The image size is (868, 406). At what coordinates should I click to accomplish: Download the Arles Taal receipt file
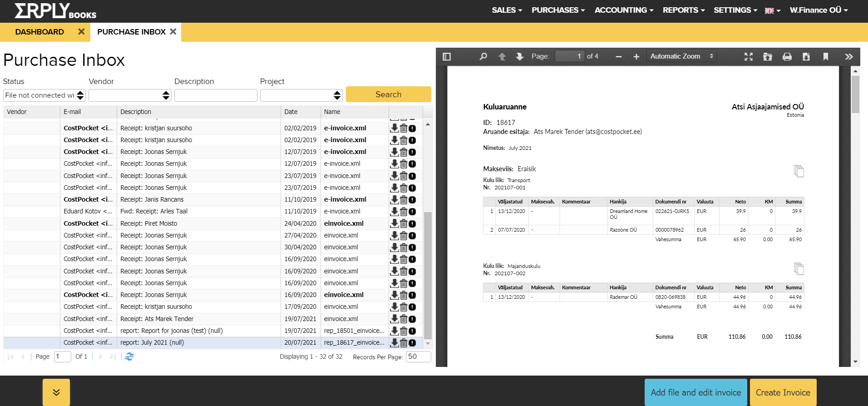(x=395, y=211)
